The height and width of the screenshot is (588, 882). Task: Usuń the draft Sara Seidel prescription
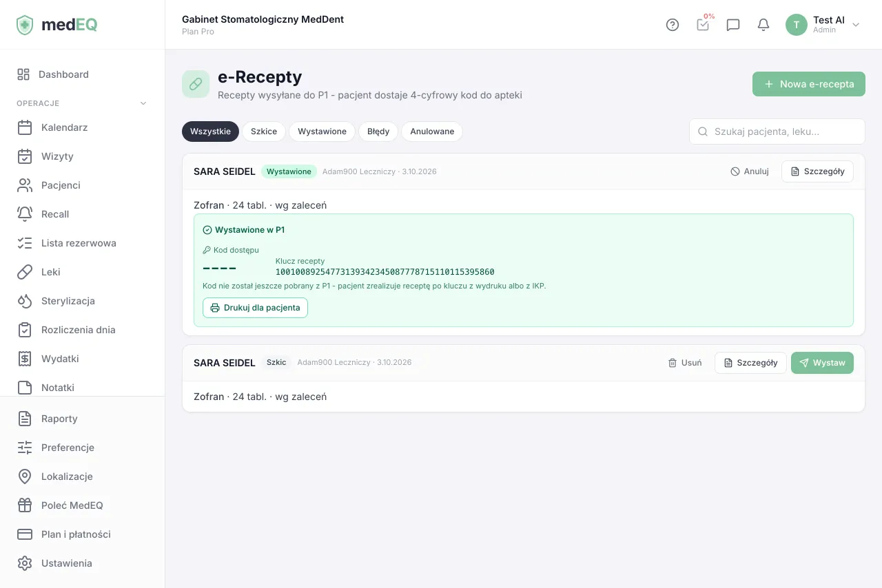685,363
